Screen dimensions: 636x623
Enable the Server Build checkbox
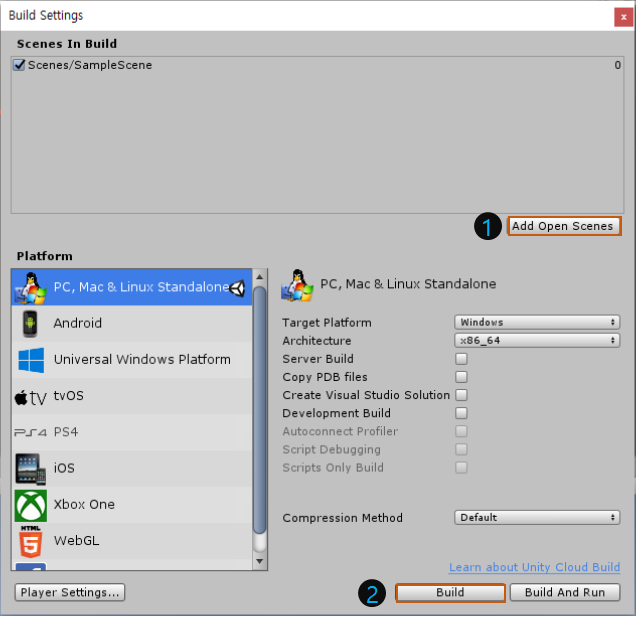point(461,359)
